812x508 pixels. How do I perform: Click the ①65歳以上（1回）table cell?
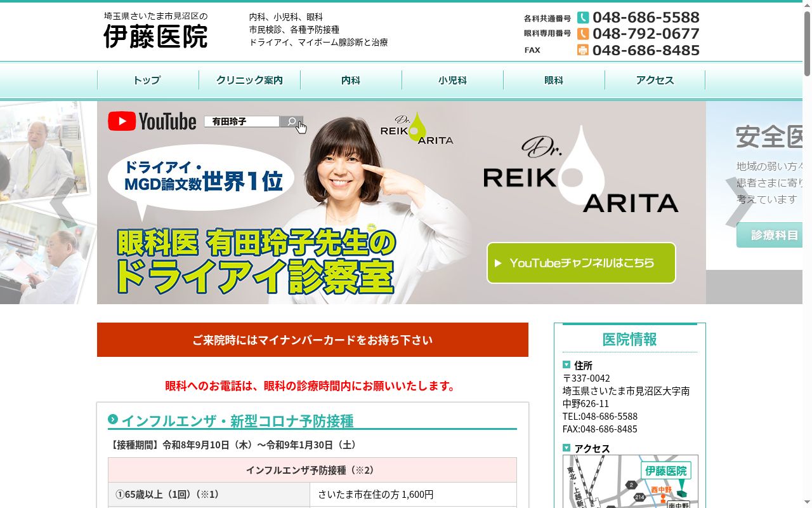(209, 494)
